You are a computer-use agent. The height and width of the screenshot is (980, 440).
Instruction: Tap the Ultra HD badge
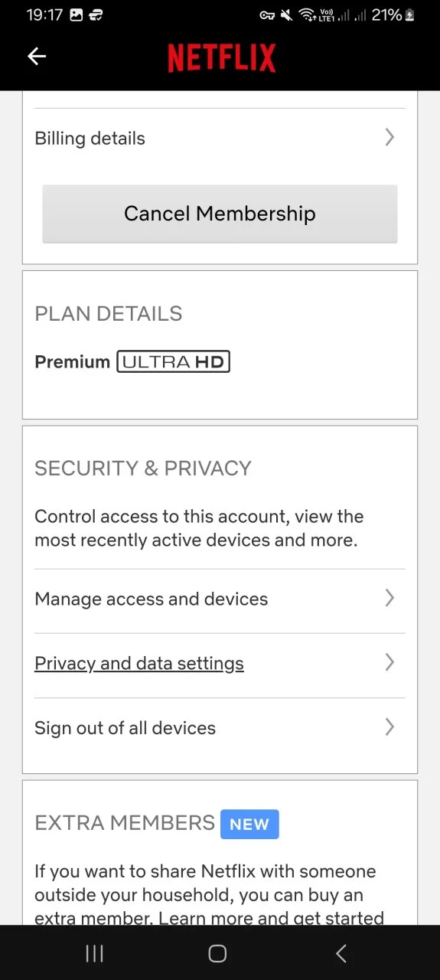point(174,361)
